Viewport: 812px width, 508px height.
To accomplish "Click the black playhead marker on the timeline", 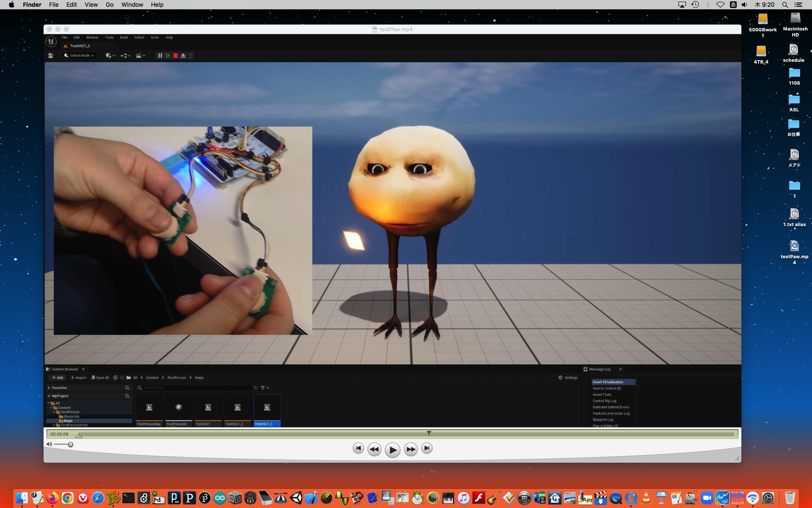I will pos(429,433).
